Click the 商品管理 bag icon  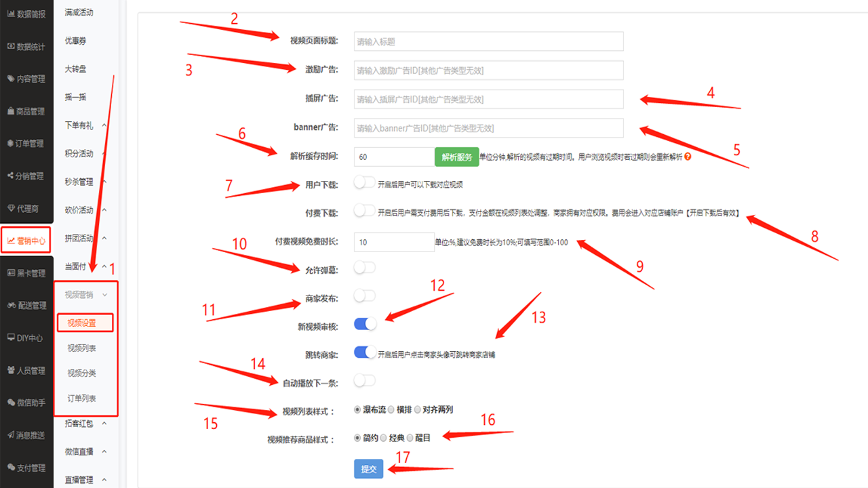click(x=10, y=111)
